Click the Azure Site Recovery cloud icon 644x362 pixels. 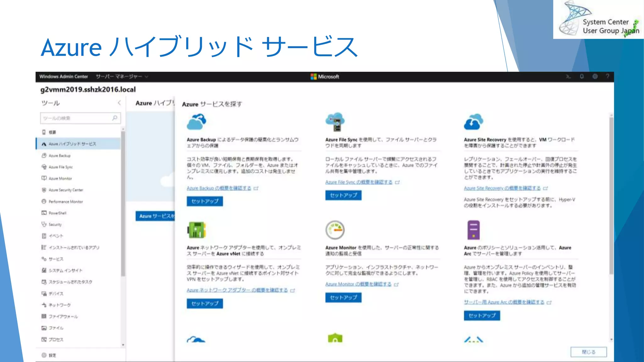pos(473,122)
